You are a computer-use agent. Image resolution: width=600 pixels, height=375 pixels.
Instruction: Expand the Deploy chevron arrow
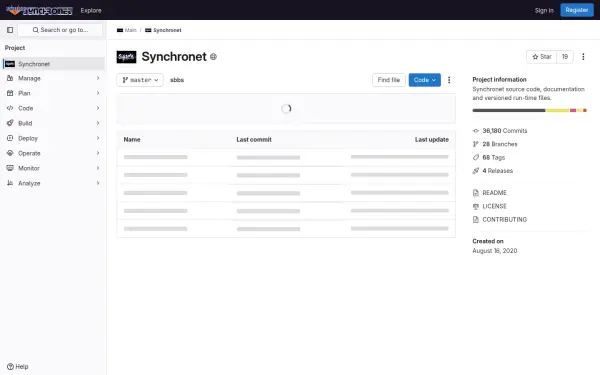tap(98, 138)
